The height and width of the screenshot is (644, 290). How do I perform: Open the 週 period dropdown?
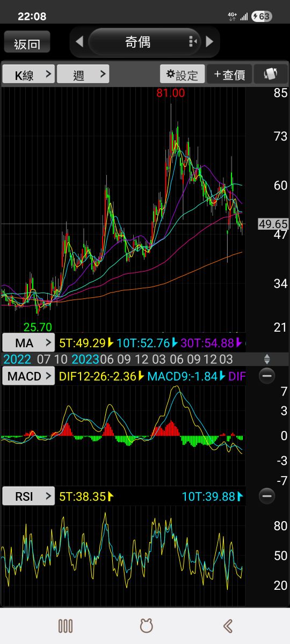click(x=83, y=74)
